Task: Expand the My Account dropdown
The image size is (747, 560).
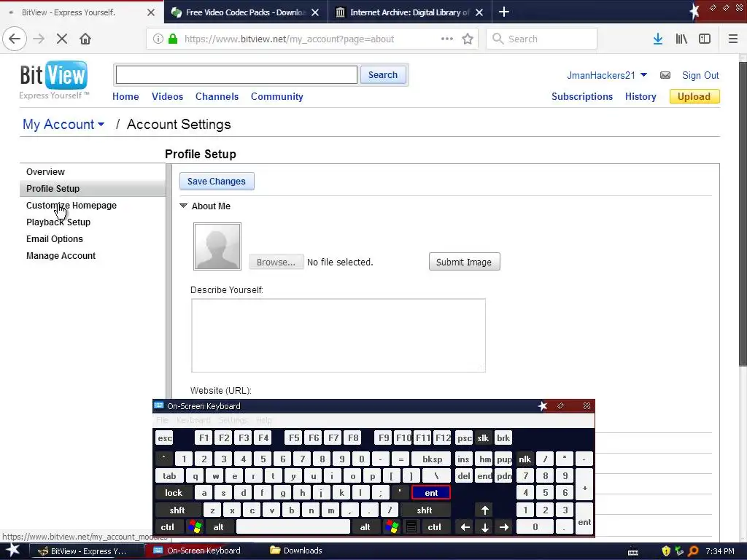Action: [63, 124]
